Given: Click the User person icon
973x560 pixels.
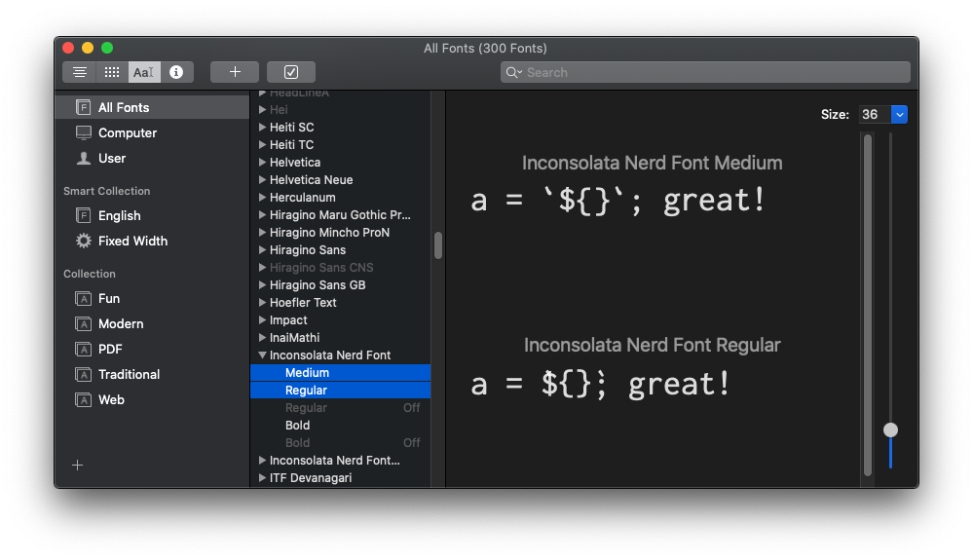Looking at the screenshot, I should coord(83,158).
